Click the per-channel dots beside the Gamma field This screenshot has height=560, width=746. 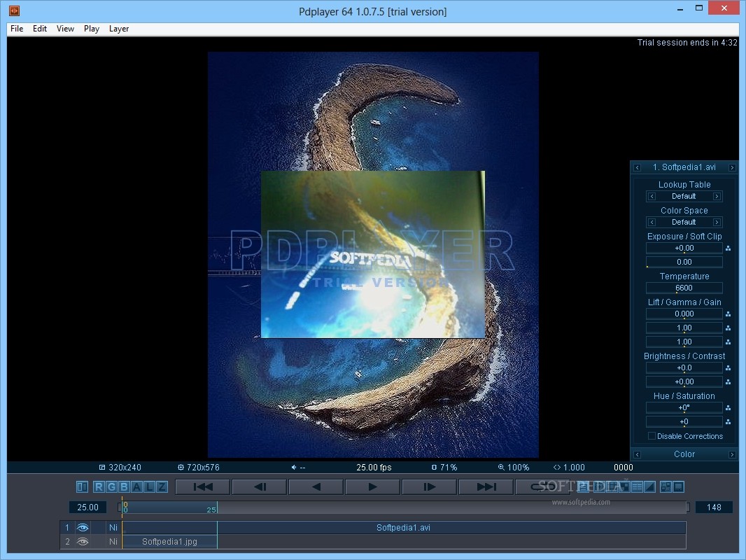click(x=728, y=328)
